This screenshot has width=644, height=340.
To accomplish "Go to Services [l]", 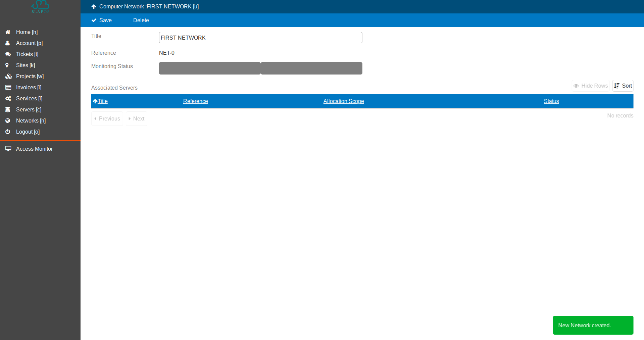I will coord(29,99).
